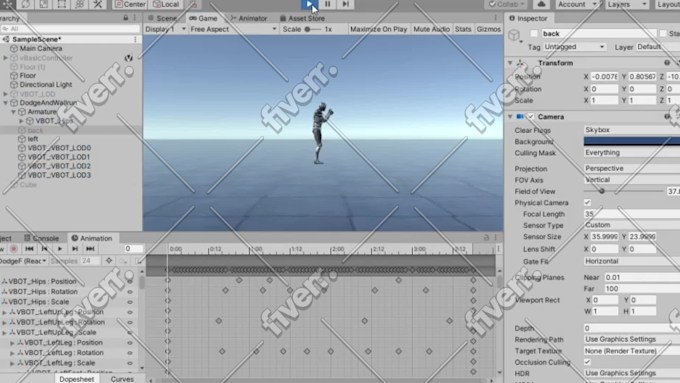
Task: Open the Background color swatch
Action: point(632,141)
